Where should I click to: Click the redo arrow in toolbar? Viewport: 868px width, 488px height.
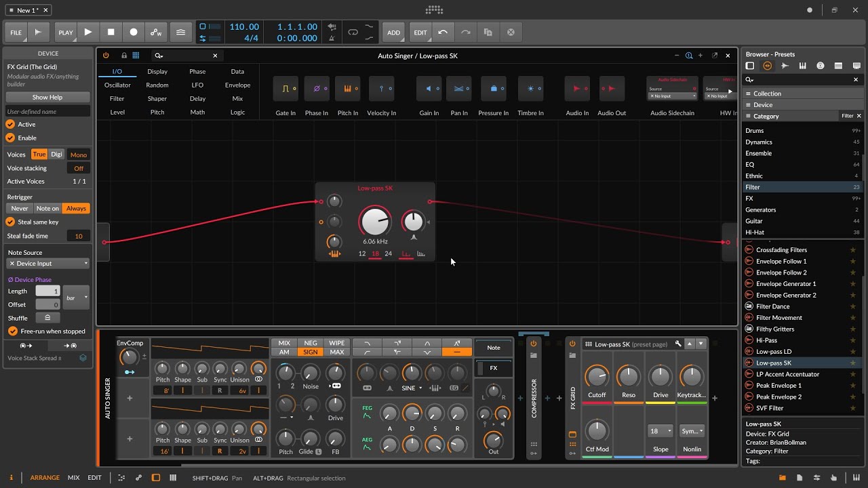coord(465,32)
